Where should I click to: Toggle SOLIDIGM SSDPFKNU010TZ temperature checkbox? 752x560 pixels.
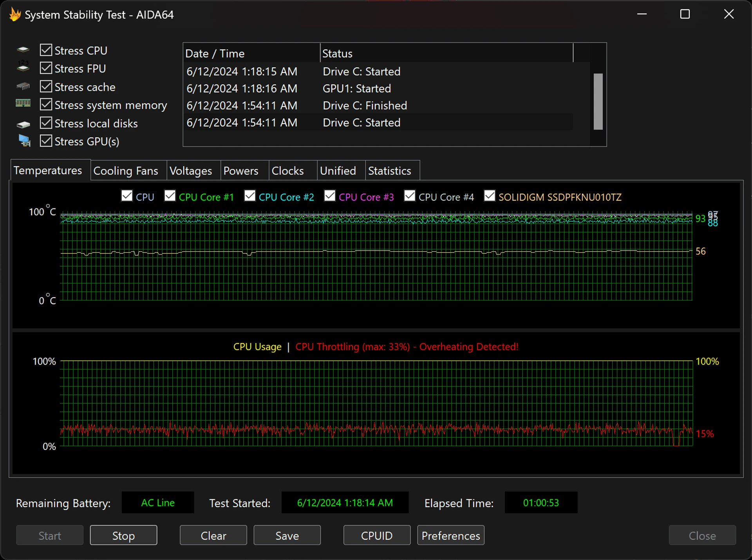pyautogui.click(x=490, y=196)
